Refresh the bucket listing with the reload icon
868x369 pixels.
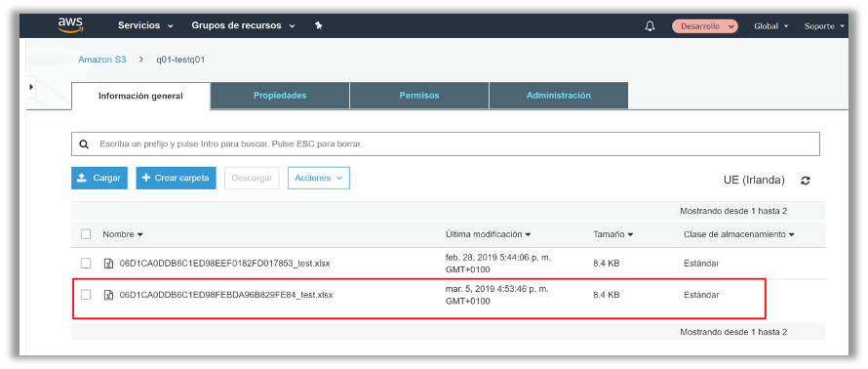[x=806, y=180]
